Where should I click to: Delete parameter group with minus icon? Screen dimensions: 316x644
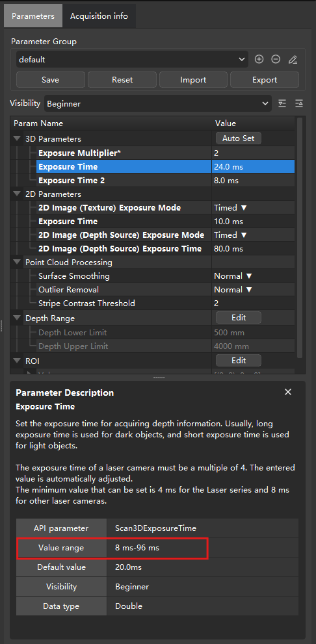point(276,60)
